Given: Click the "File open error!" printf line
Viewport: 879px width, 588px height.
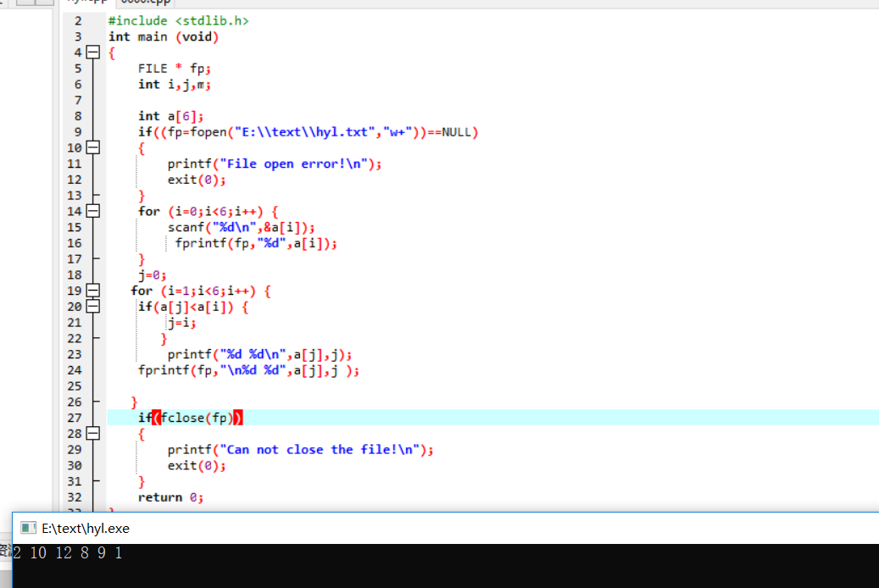Looking at the screenshot, I should point(274,164).
